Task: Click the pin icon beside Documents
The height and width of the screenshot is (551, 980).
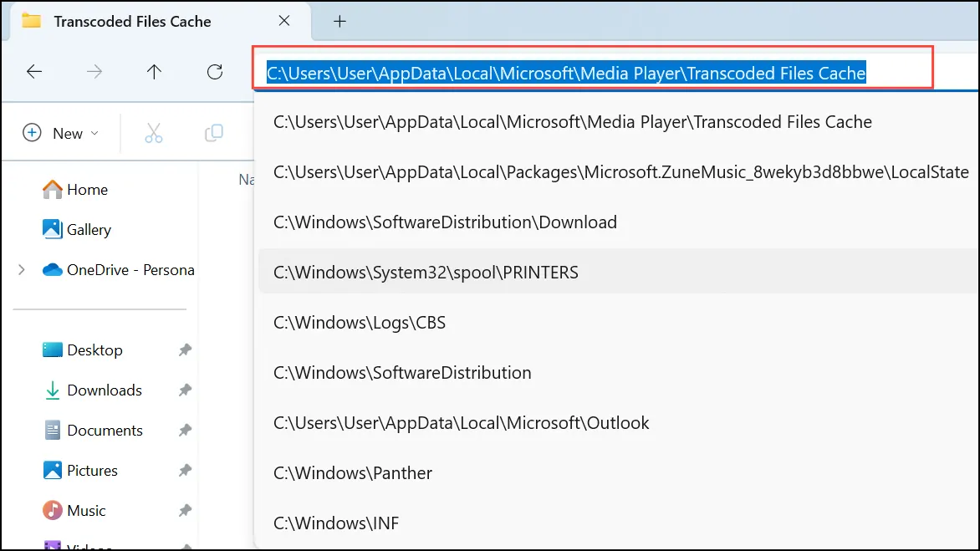Action: tap(185, 431)
